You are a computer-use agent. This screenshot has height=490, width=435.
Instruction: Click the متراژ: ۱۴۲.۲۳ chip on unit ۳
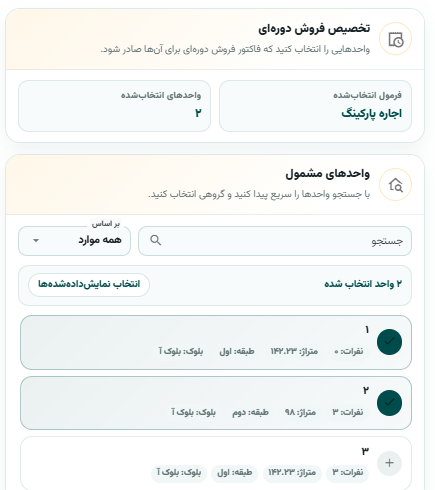(292, 473)
